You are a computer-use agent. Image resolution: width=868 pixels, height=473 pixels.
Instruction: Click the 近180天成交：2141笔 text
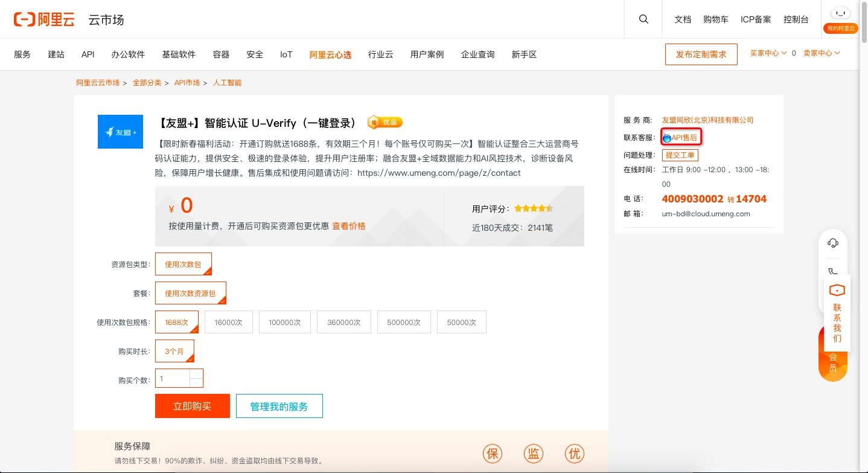point(512,228)
